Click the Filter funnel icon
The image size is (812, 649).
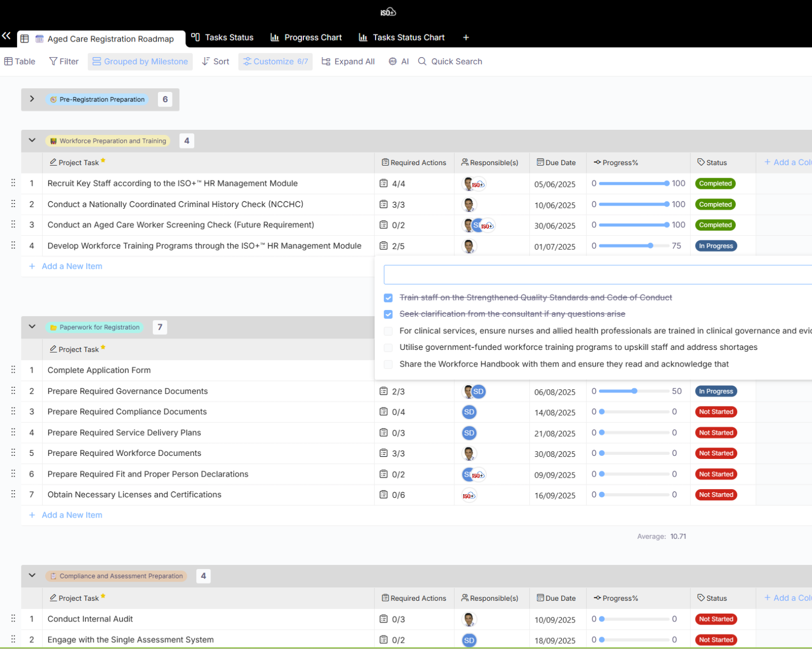pos(53,61)
